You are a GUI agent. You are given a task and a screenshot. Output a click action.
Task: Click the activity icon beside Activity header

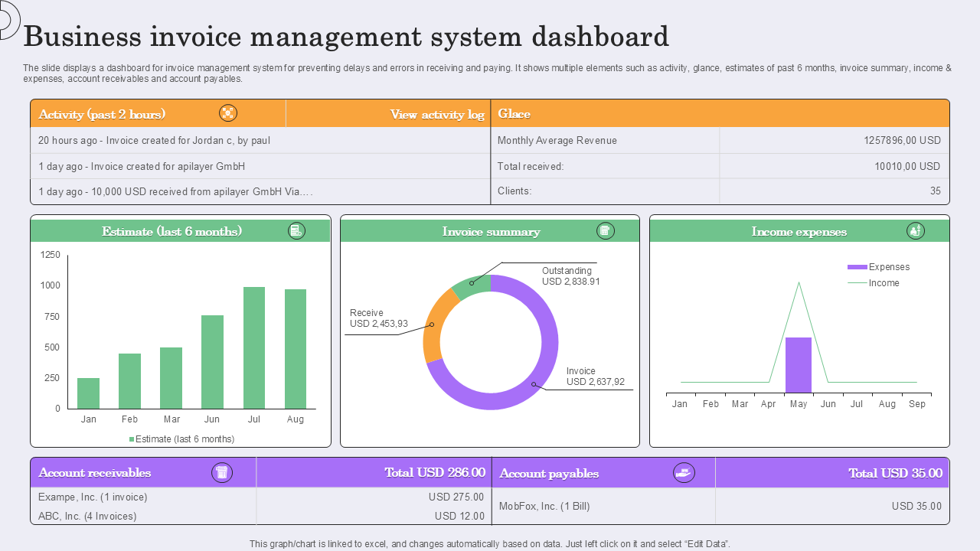(x=228, y=113)
